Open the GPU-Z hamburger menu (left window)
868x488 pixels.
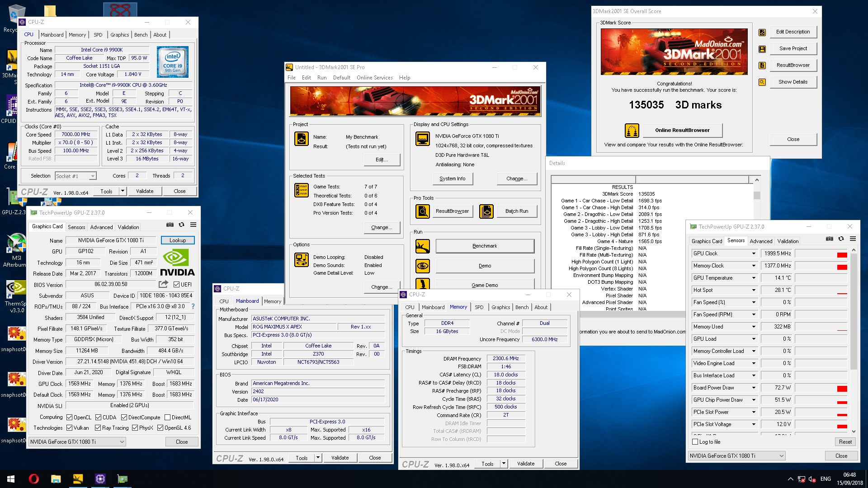tap(193, 225)
